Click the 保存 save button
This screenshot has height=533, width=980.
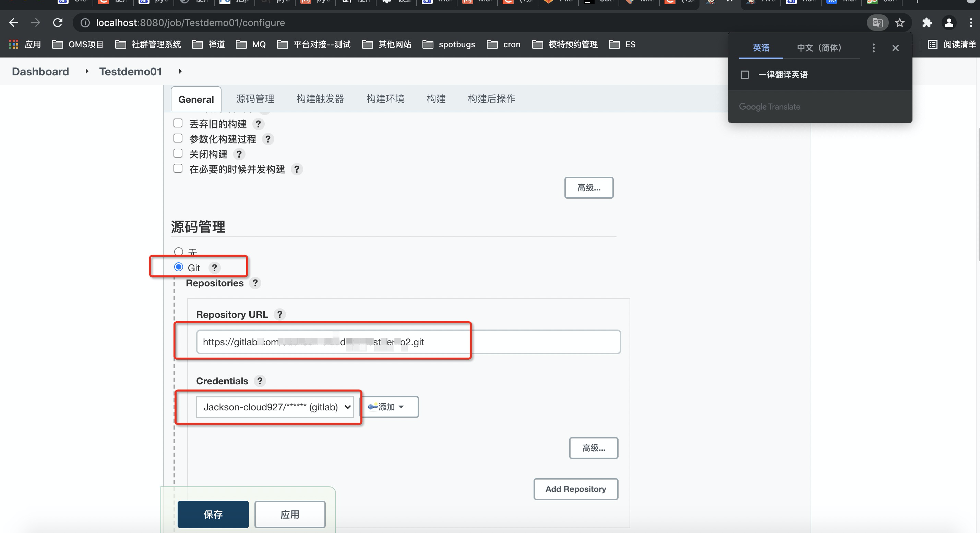213,515
